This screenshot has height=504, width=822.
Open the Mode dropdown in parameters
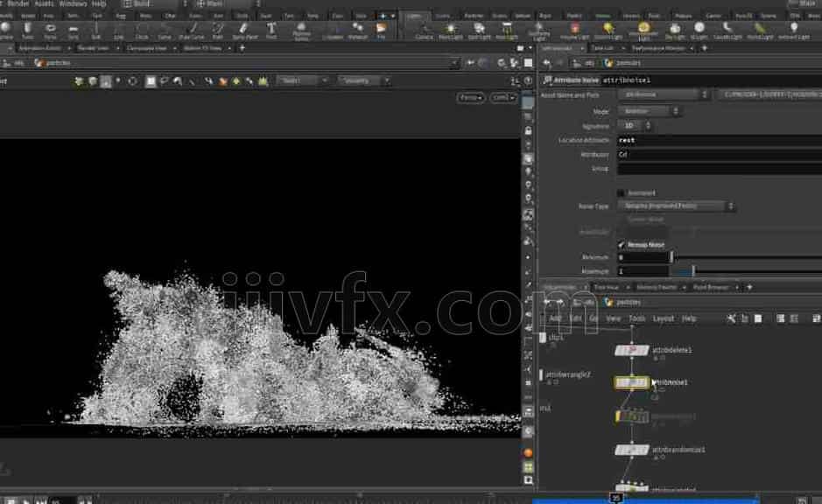tap(649, 111)
